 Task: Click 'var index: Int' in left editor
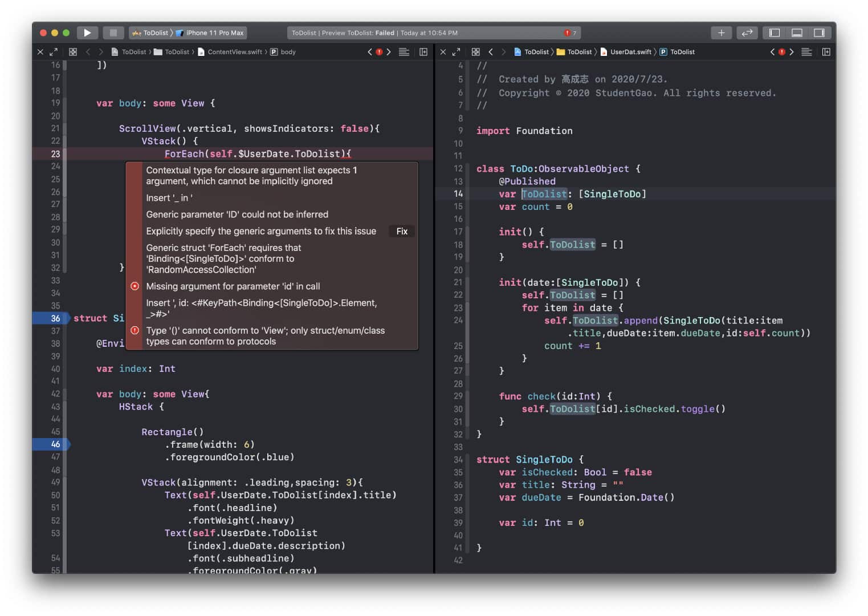coord(136,369)
